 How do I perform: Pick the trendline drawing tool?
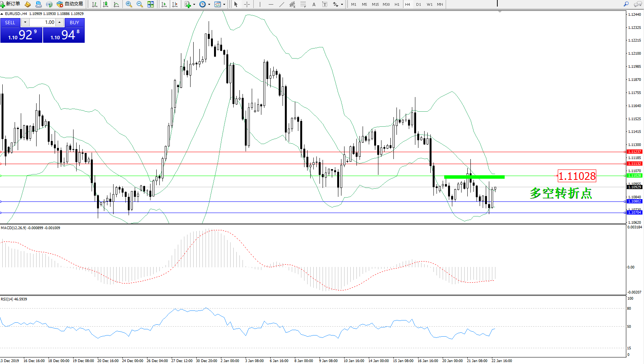[x=282, y=4]
